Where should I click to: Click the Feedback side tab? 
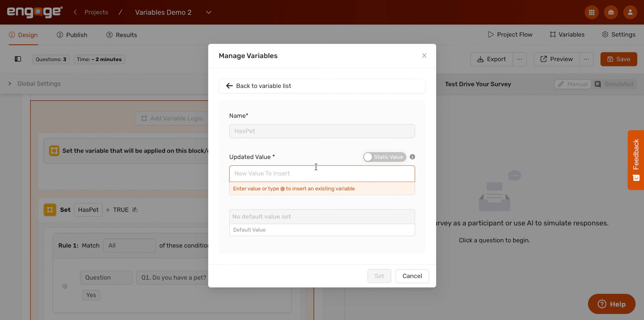point(636,160)
